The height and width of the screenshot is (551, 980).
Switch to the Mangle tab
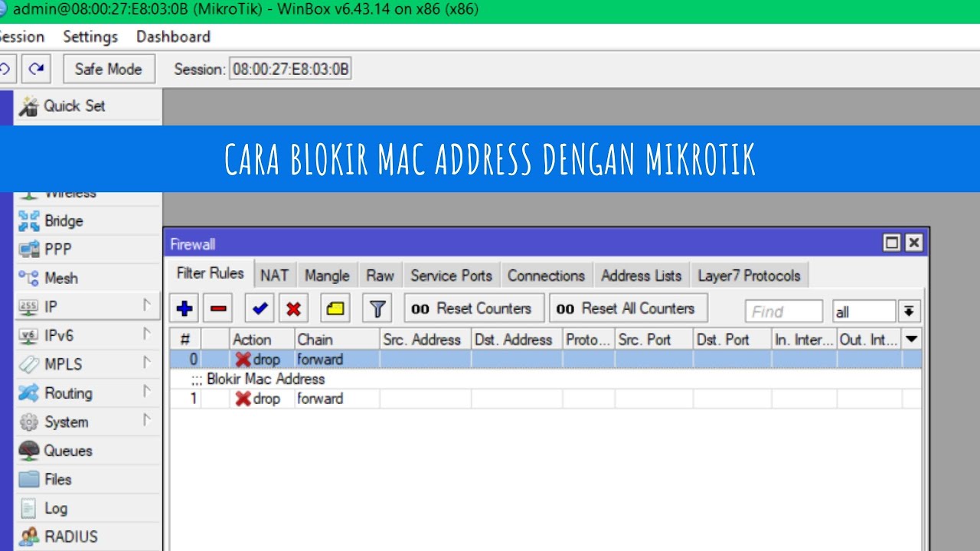point(327,275)
